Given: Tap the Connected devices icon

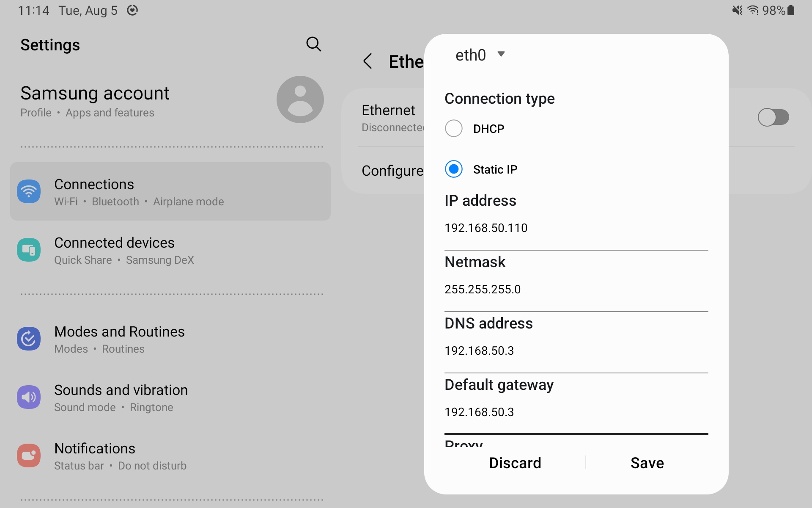Looking at the screenshot, I should coord(29,250).
